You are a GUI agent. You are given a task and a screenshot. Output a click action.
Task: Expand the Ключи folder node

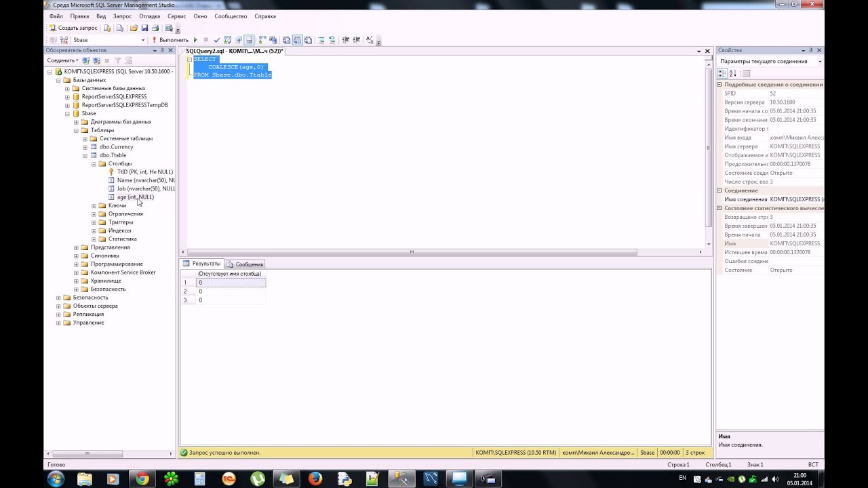point(94,205)
